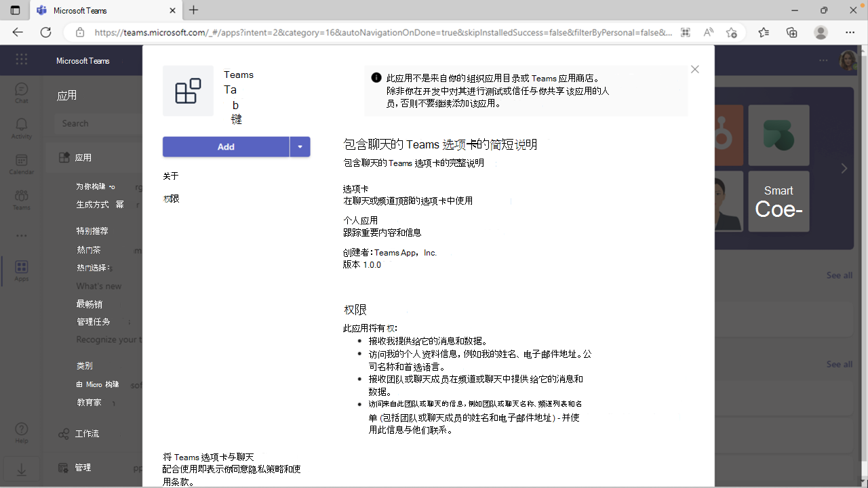Click the apps grid icon in address bar
This screenshot has height=488, width=868.
(686, 33)
